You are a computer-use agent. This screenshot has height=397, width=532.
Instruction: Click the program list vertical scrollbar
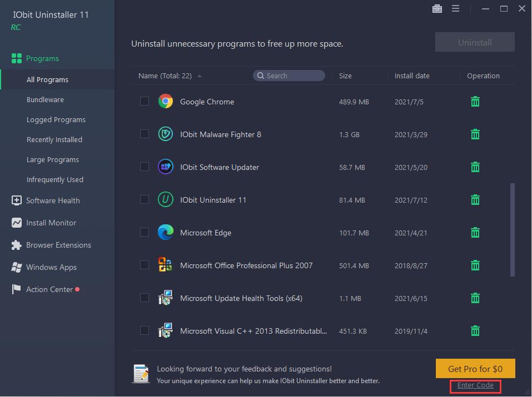tap(512, 229)
